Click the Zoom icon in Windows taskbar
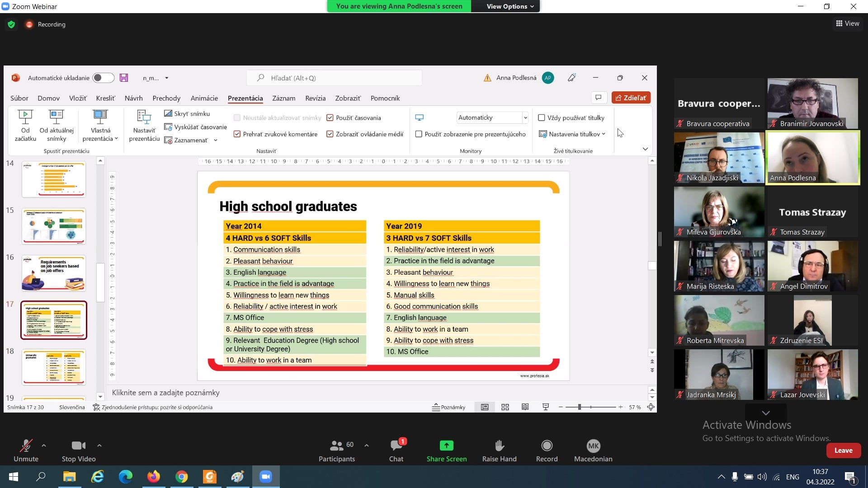 265,477
